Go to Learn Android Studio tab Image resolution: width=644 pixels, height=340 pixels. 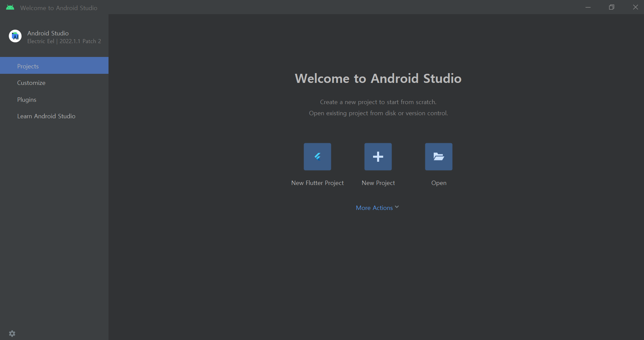(x=54, y=116)
